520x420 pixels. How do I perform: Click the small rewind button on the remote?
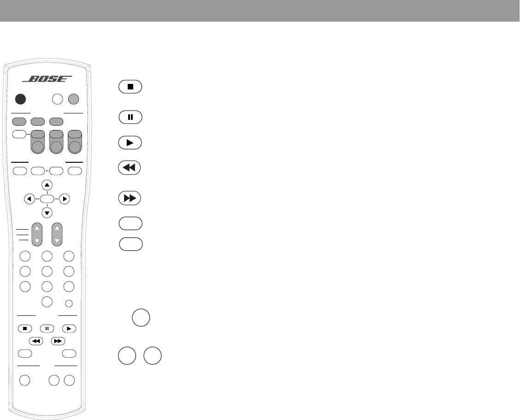click(36, 341)
